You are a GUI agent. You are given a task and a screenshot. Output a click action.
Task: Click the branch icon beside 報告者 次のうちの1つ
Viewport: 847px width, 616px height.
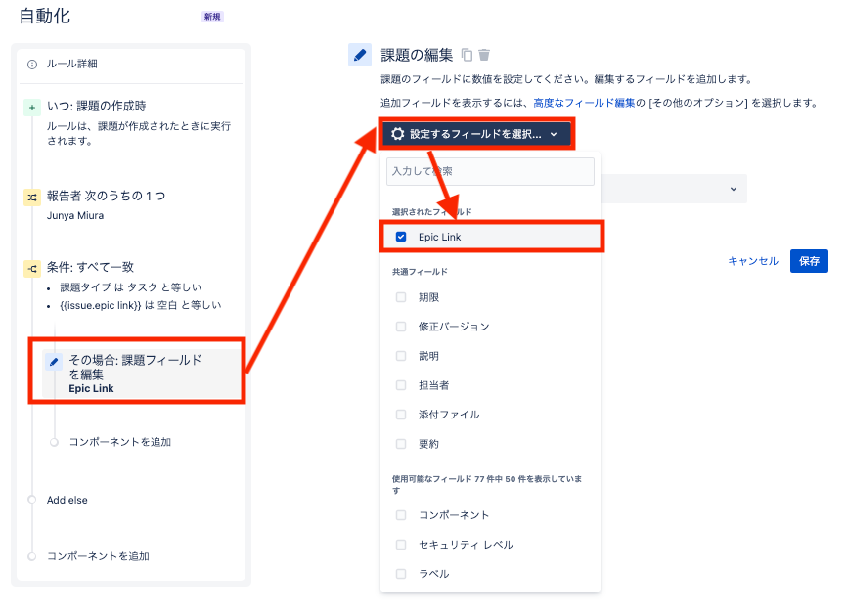pos(33,196)
